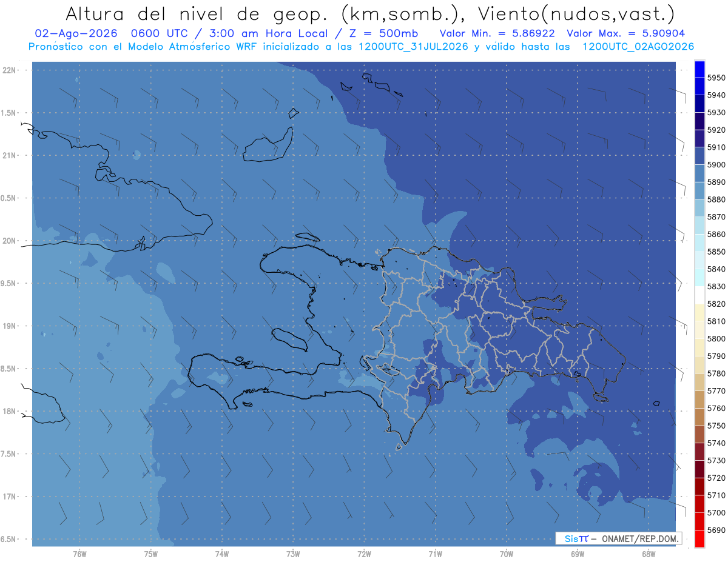Click the longitude label '74W'

point(222,554)
